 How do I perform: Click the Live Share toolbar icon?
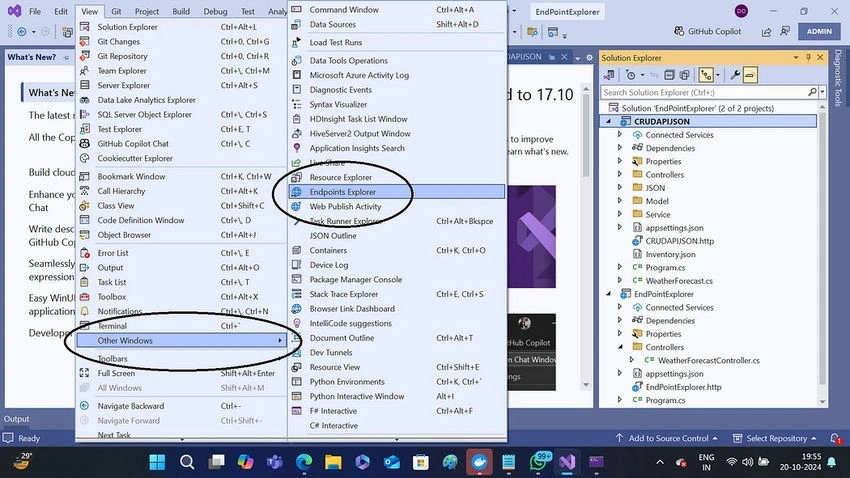tap(767, 32)
